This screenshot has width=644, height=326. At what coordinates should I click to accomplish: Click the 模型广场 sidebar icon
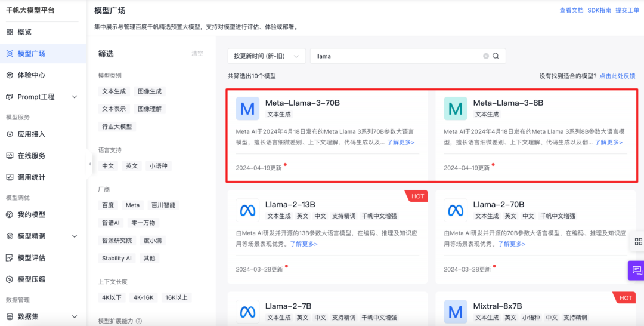click(10, 54)
